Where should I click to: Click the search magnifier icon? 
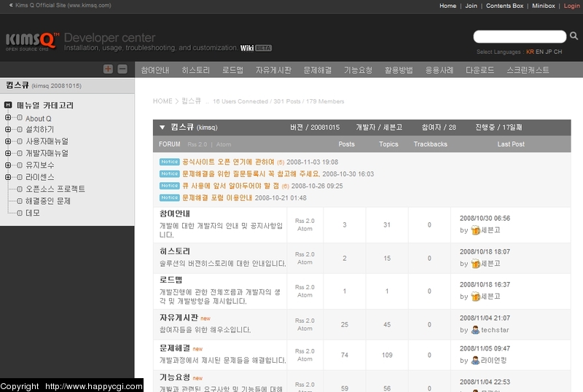(574, 36)
